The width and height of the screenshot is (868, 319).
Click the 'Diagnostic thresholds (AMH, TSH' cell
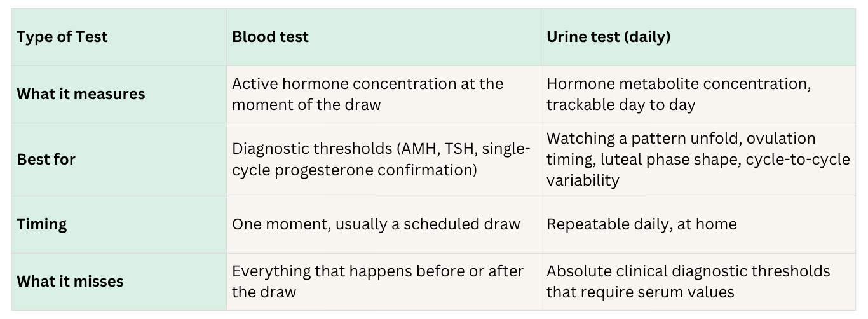384,159
